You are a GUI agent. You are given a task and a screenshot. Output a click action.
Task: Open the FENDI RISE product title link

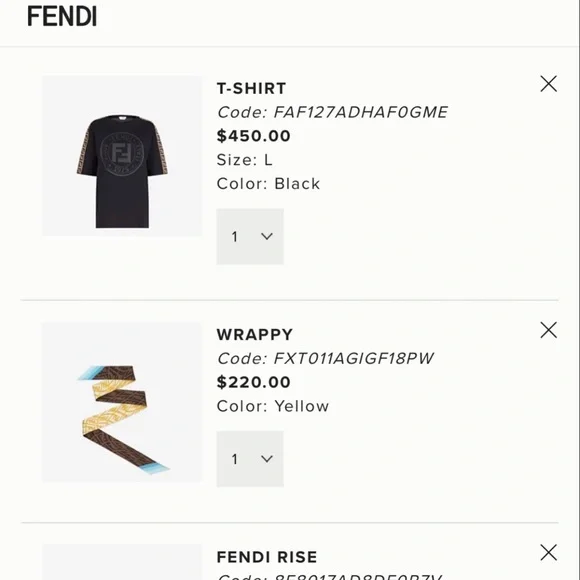pos(267,557)
